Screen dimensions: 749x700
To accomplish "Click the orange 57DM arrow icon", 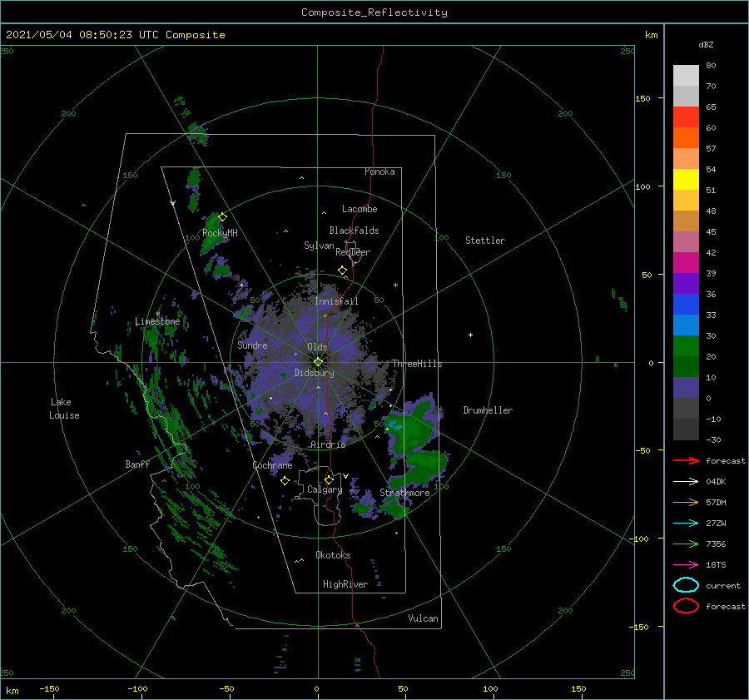I will click(x=686, y=502).
